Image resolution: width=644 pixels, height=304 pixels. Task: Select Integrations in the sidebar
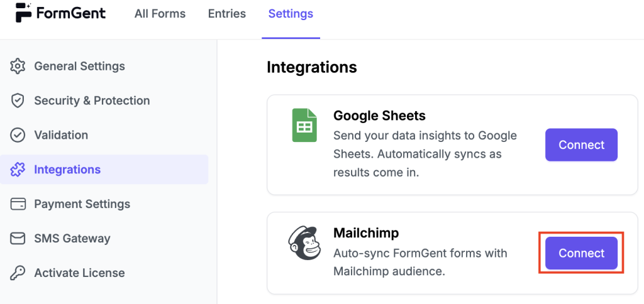coord(104,170)
